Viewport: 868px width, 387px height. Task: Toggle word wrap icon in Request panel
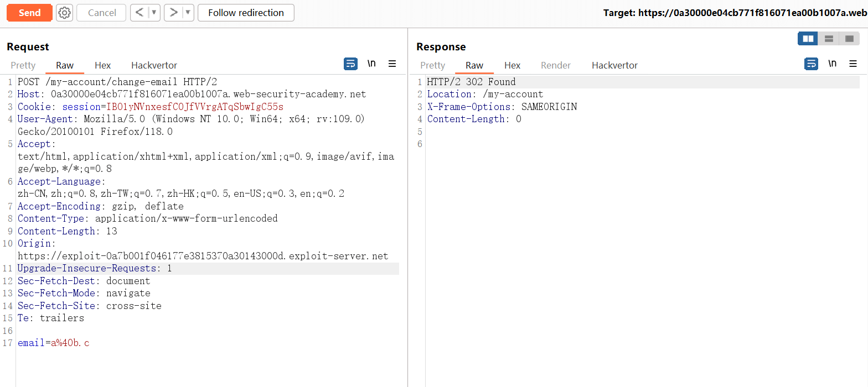350,64
